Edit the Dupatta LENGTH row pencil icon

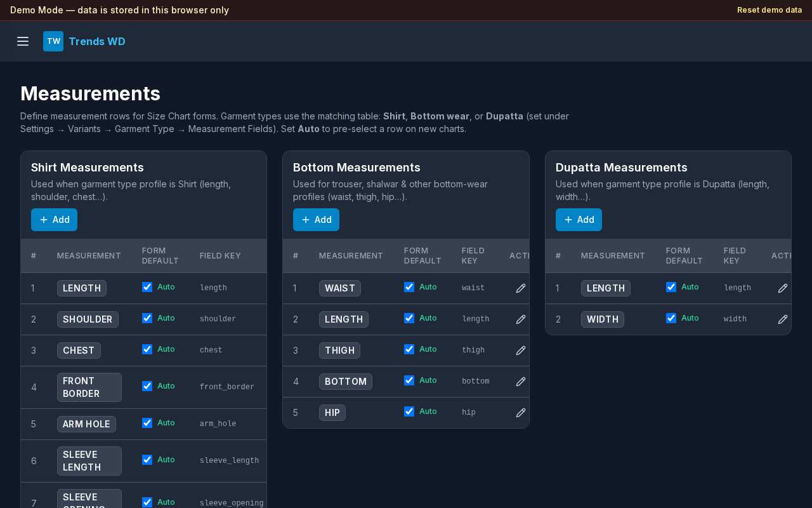(783, 288)
